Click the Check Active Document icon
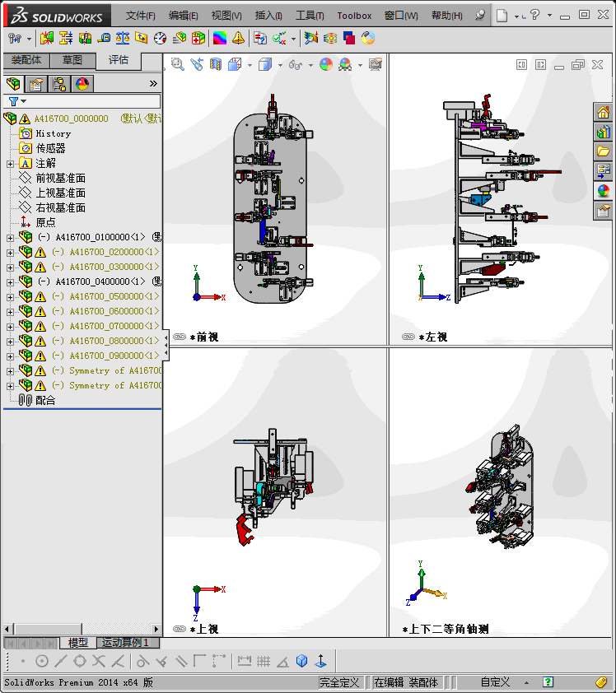The height and width of the screenshot is (693, 616). (x=279, y=39)
